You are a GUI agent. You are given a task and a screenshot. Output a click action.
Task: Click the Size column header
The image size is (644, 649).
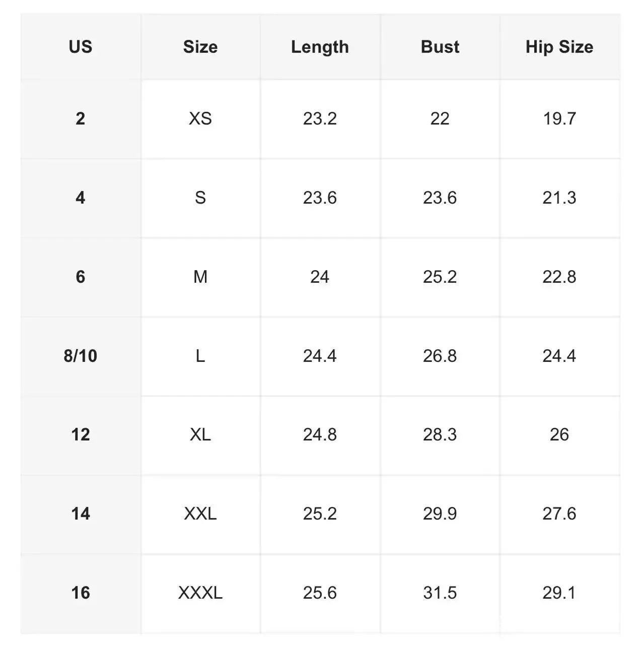[200, 47]
